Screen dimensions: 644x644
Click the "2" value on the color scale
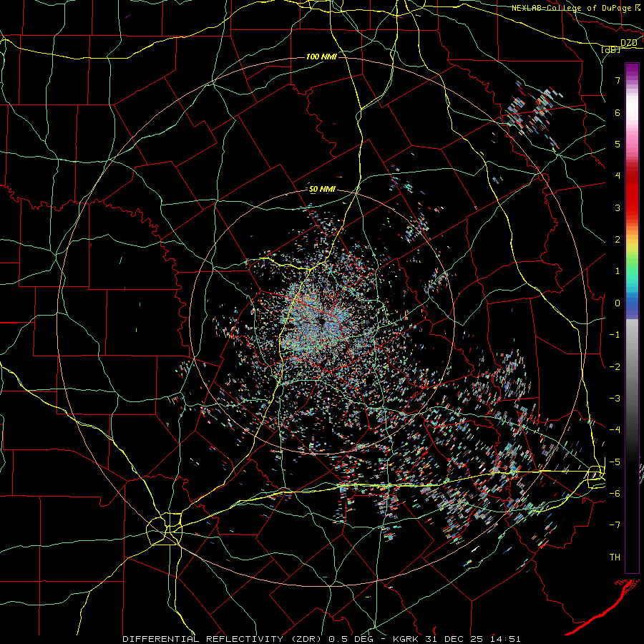(618, 240)
